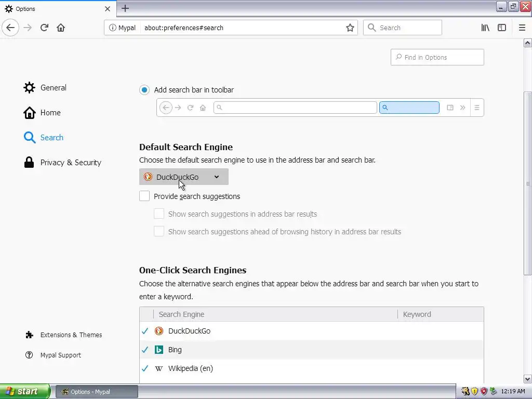Click the Wikipedia (en) row name

click(191, 368)
